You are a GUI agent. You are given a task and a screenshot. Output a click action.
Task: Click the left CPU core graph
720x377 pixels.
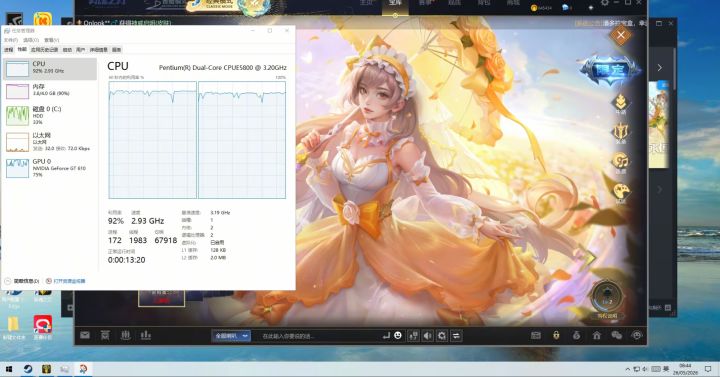point(152,140)
